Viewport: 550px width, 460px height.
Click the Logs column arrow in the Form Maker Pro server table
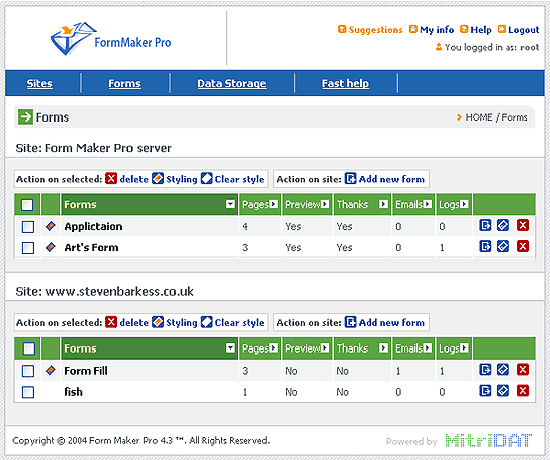coord(464,204)
